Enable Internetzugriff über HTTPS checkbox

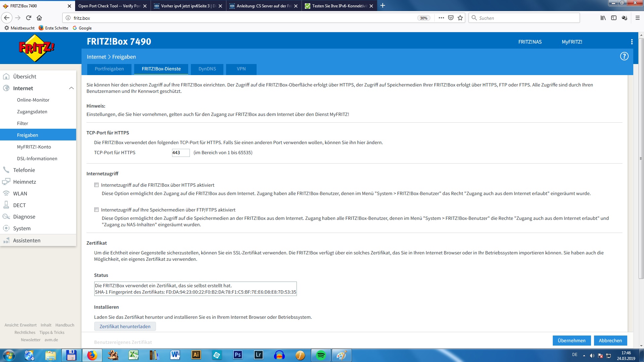coord(97,185)
